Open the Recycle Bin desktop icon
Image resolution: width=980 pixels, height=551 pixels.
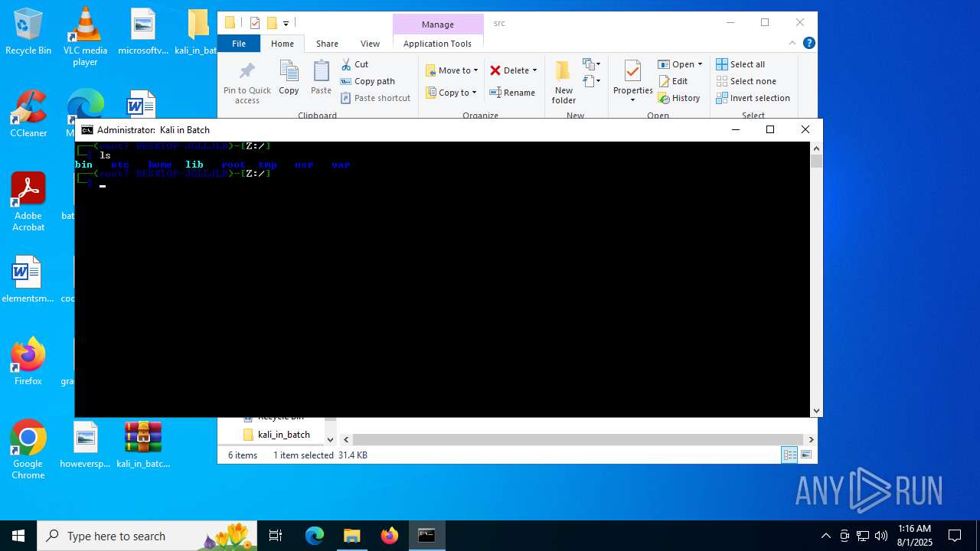28,32
